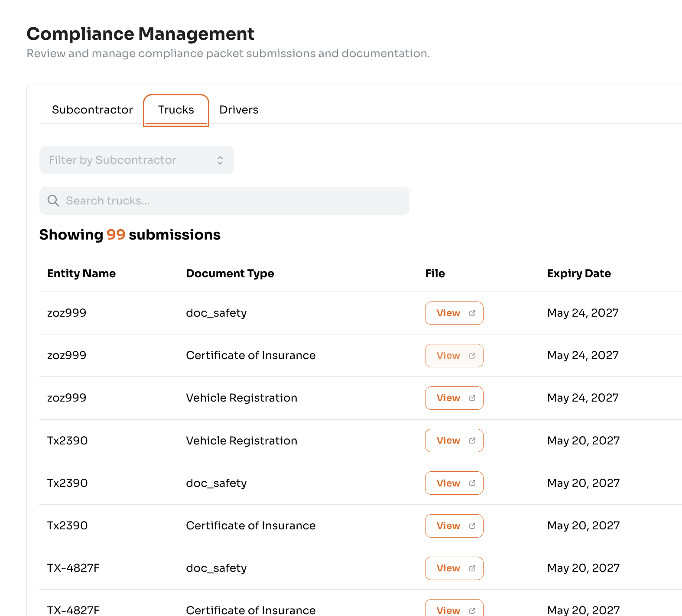The width and height of the screenshot is (682, 616).
Task: View the TX-4827F Certificate of Insurance file
Action: (454, 608)
